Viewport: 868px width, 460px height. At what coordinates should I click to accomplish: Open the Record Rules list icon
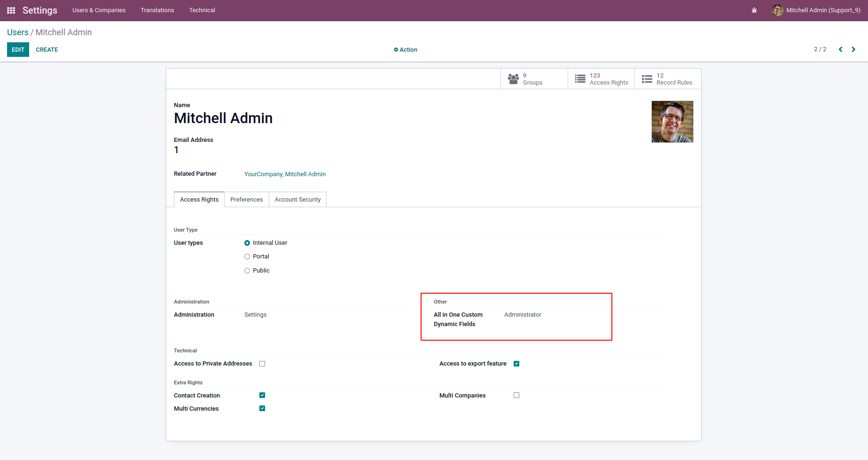[x=647, y=79]
